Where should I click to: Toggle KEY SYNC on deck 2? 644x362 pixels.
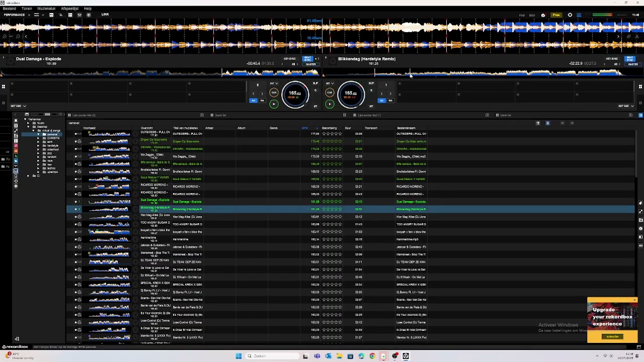coord(612,59)
